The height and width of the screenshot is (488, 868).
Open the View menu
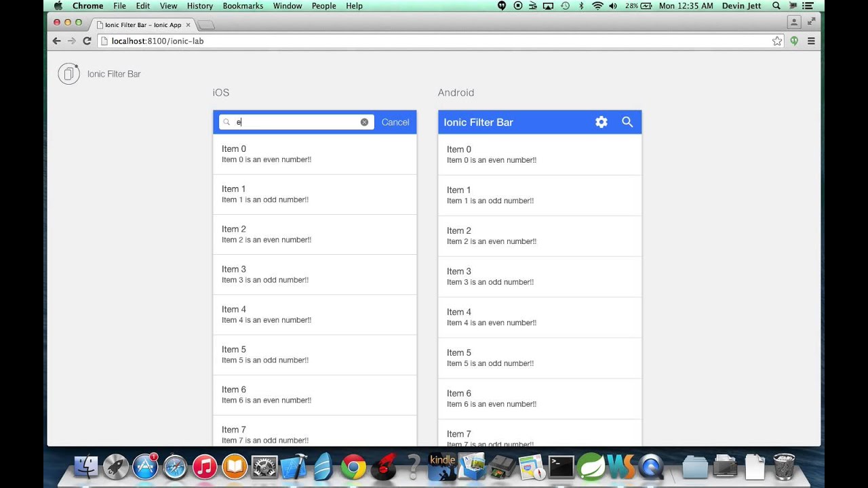pos(168,5)
